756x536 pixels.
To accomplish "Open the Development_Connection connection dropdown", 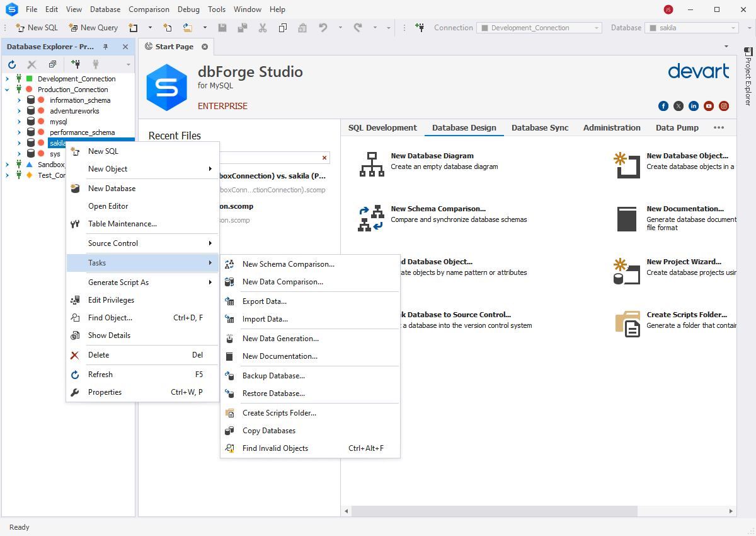I will point(597,27).
